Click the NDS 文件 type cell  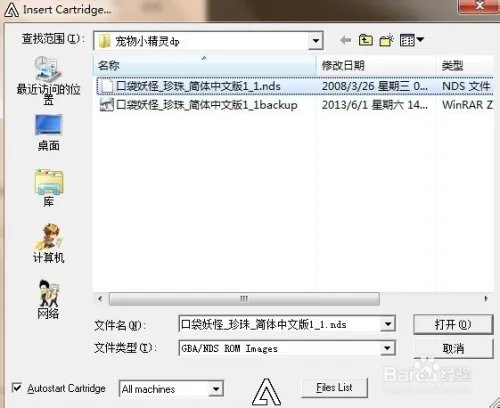pyautogui.click(x=466, y=86)
